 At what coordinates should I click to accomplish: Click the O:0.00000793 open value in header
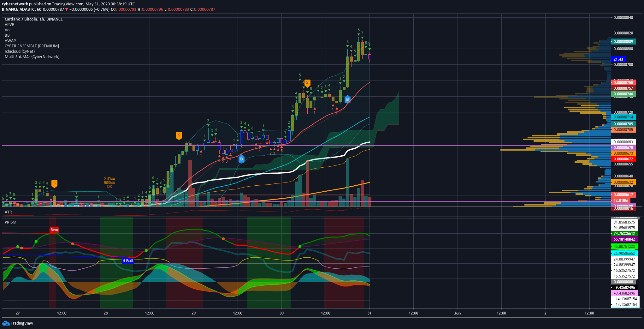(x=123, y=9)
